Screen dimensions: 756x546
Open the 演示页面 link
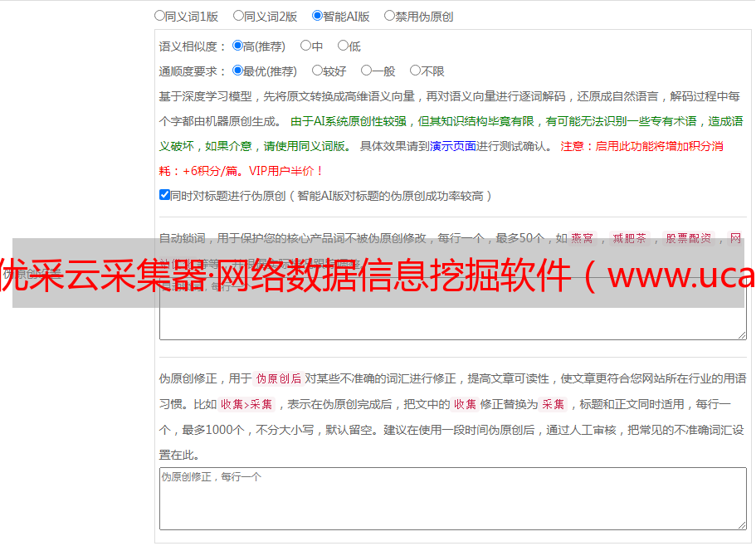coord(453,146)
